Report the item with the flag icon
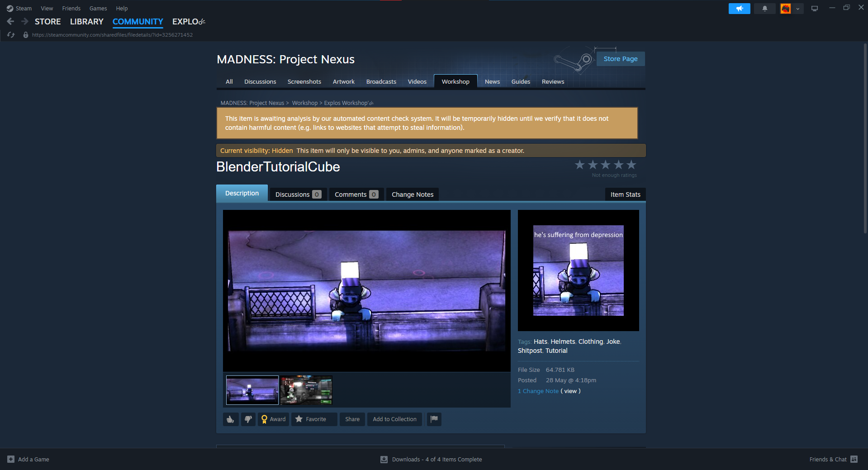The image size is (868, 470). pos(434,419)
